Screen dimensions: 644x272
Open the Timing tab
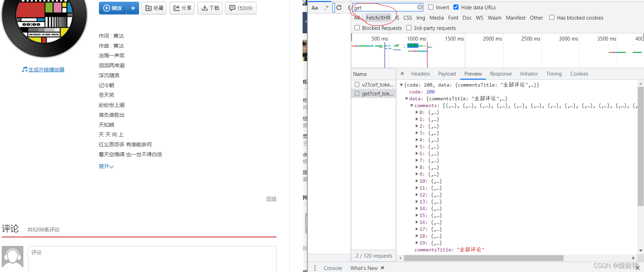point(554,74)
